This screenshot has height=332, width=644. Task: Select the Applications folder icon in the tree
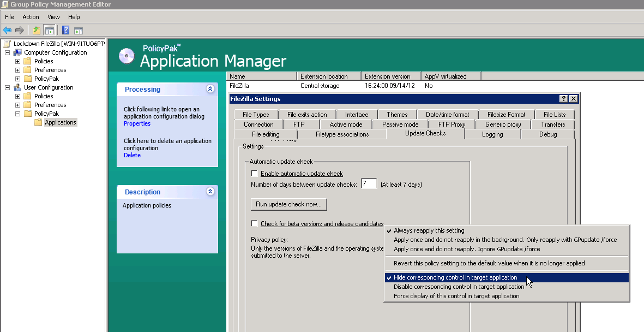click(38, 123)
